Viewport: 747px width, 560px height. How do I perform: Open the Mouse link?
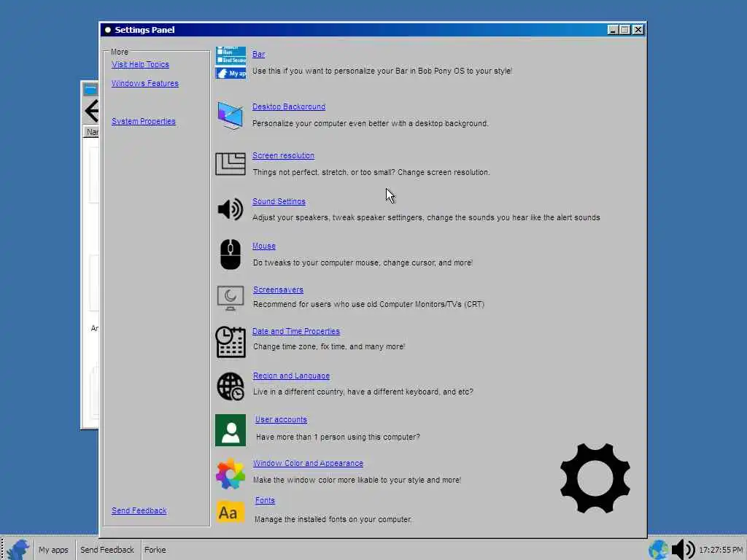[x=264, y=246]
